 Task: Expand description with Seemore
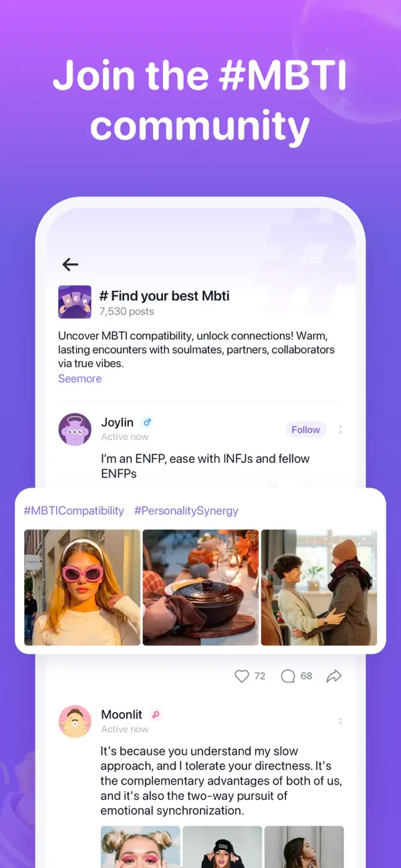coord(80,378)
